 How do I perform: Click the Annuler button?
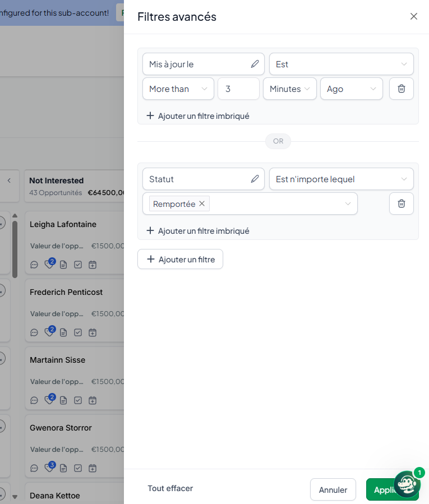point(333,489)
